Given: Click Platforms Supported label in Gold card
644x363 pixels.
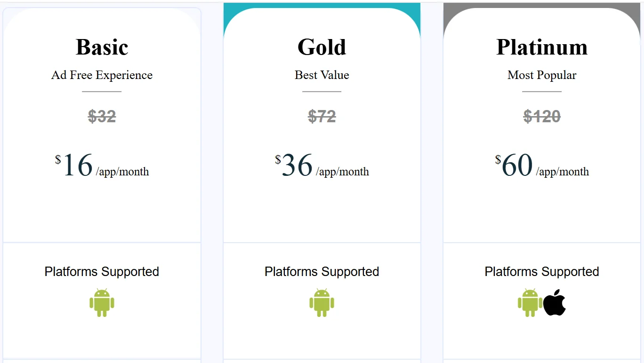Looking at the screenshot, I should tap(322, 272).
